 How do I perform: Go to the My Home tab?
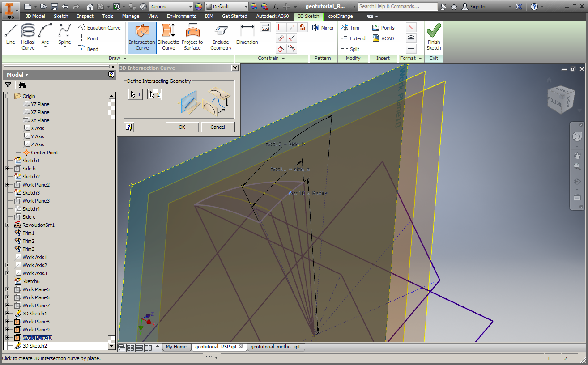tap(176, 347)
